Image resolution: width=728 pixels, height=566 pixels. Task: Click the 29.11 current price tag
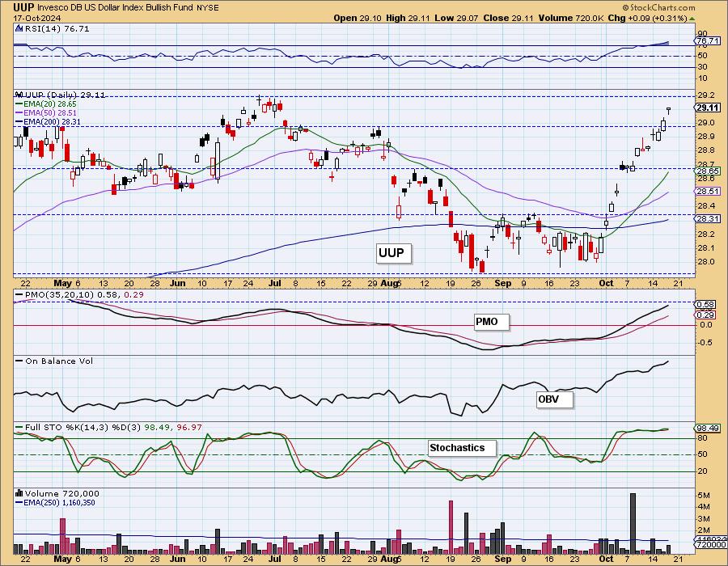[708, 108]
